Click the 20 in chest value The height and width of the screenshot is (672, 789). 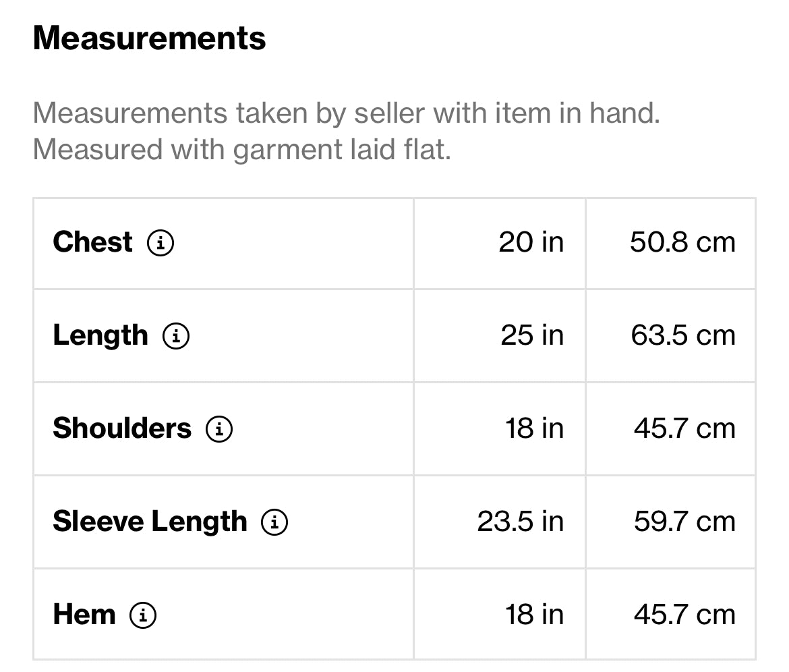click(x=531, y=242)
